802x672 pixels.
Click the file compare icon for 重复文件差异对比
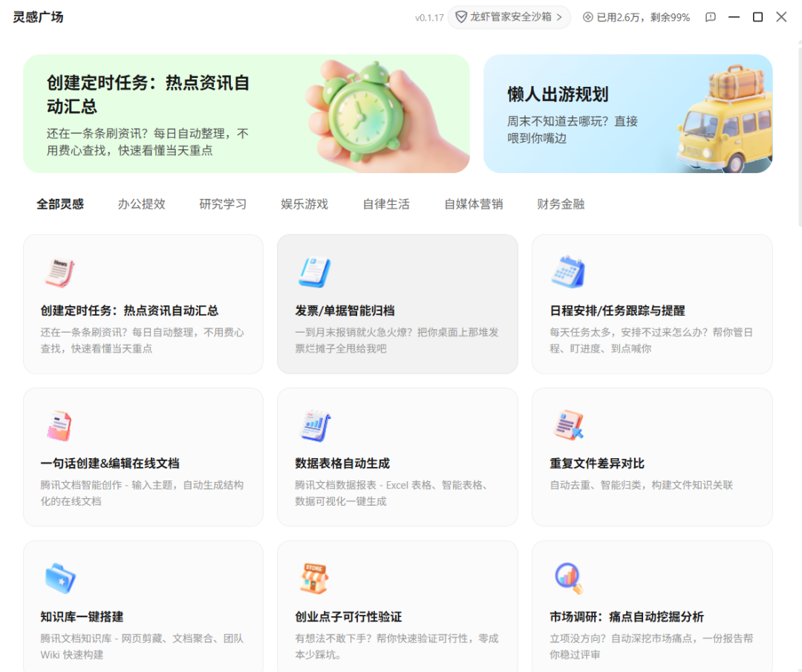[568, 425]
